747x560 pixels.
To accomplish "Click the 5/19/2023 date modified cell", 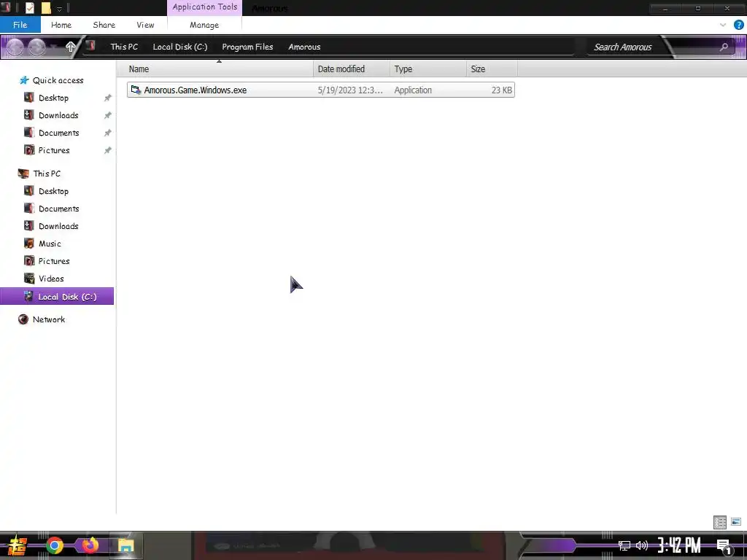I will [x=350, y=90].
